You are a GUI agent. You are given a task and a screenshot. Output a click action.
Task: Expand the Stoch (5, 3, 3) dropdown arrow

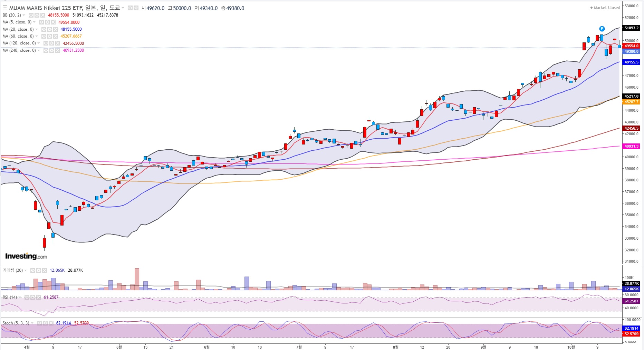[x=32, y=323]
